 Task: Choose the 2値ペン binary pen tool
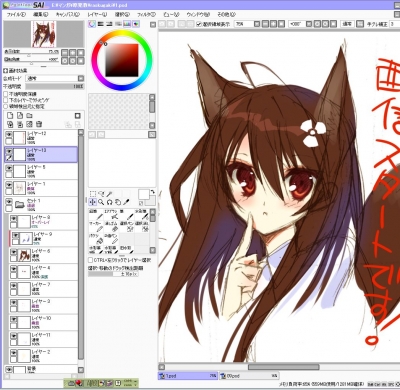coord(111,239)
